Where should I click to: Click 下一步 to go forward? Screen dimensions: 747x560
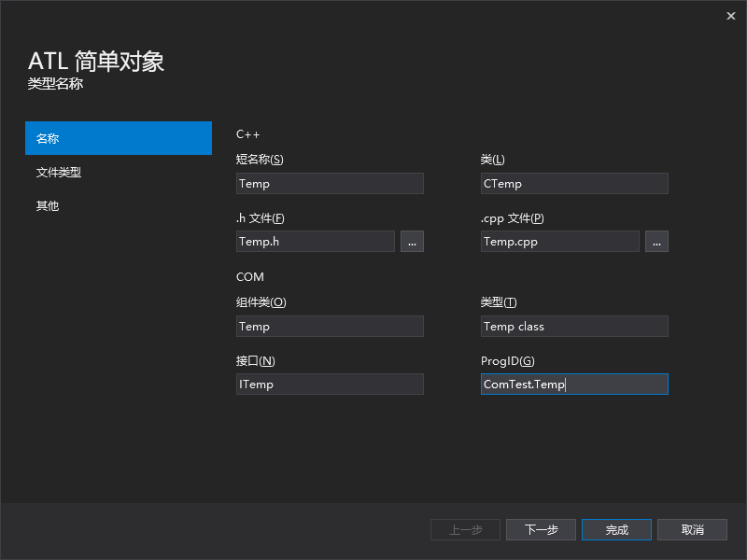click(x=541, y=529)
